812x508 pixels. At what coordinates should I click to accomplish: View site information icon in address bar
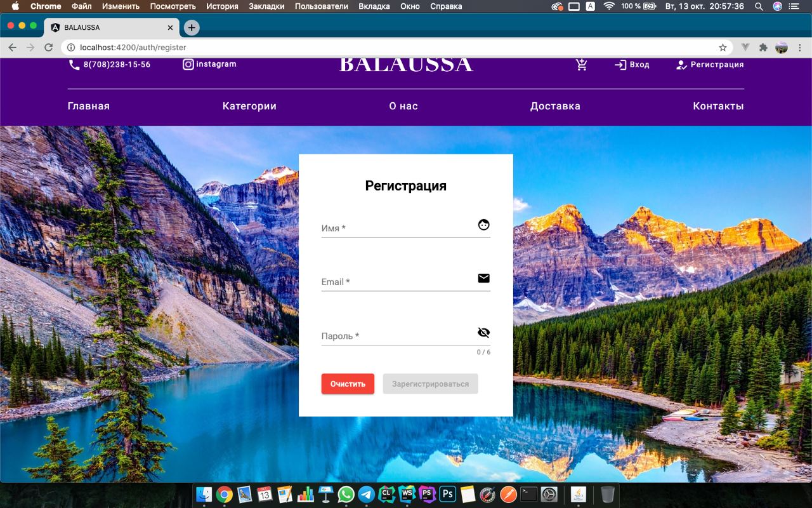coord(71,48)
